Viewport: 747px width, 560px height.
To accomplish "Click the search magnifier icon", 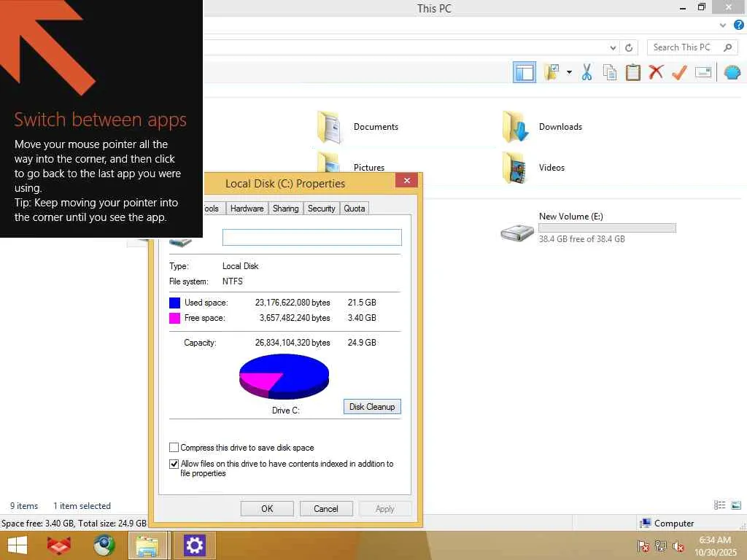I will click(727, 47).
